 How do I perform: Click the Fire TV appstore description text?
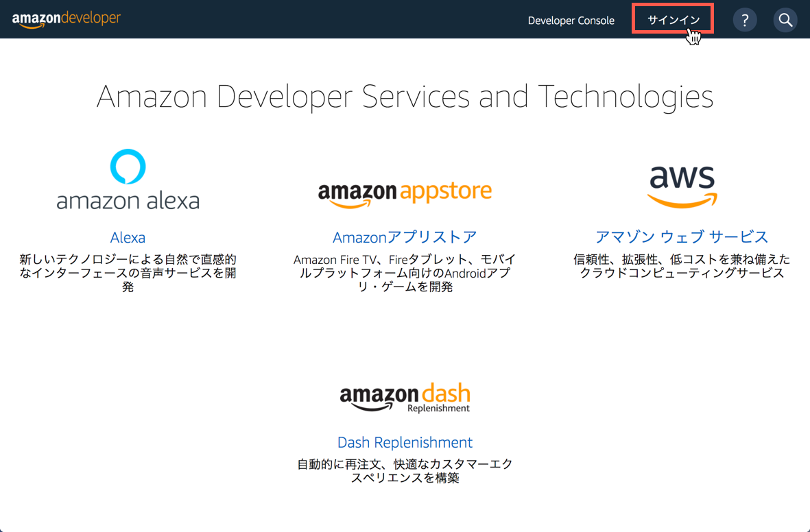[405, 273]
